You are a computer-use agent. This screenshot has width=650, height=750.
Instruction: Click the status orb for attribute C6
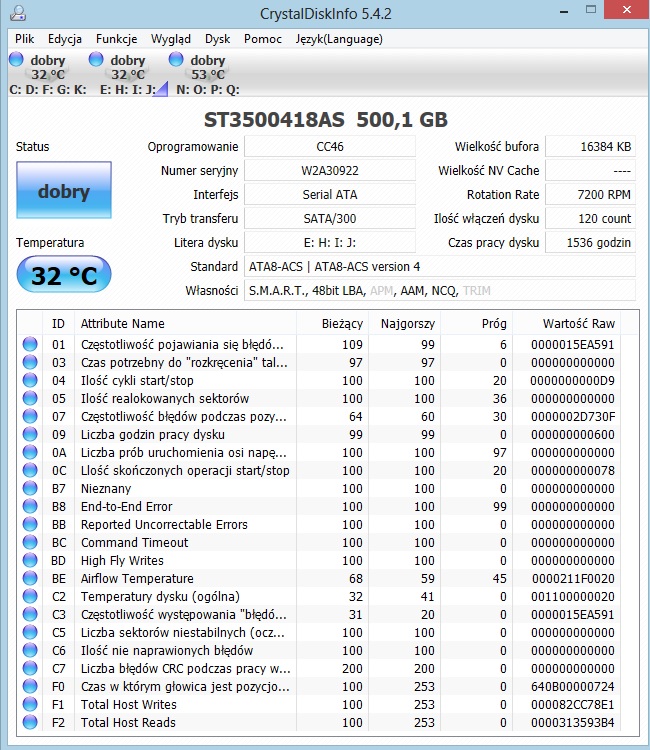(30, 651)
